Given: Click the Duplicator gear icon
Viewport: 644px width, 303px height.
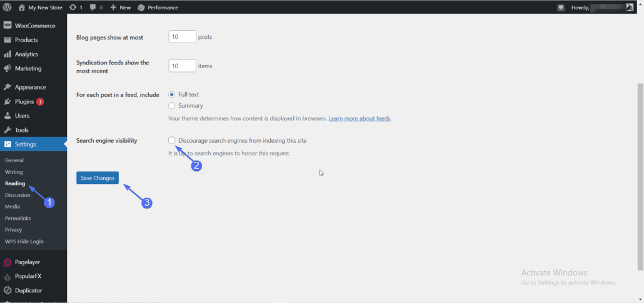Looking at the screenshot, I should click(8, 290).
